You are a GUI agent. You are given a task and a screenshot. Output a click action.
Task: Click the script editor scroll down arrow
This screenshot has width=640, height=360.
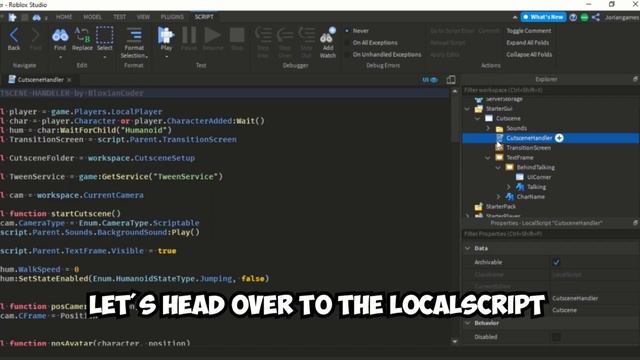point(455,341)
